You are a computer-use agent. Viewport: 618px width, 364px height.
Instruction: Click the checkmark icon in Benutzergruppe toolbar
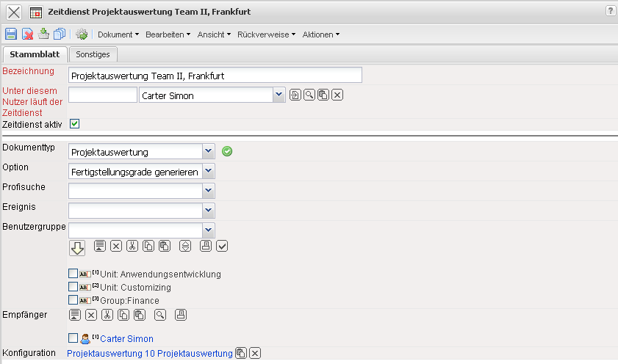tap(222, 246)
